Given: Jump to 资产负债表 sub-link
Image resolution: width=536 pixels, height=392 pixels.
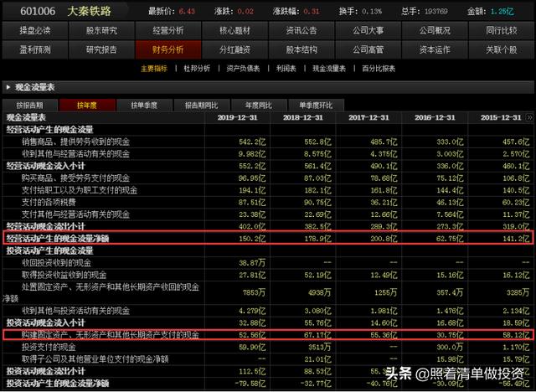Looking at the screenshot, I should click(243, 69).
